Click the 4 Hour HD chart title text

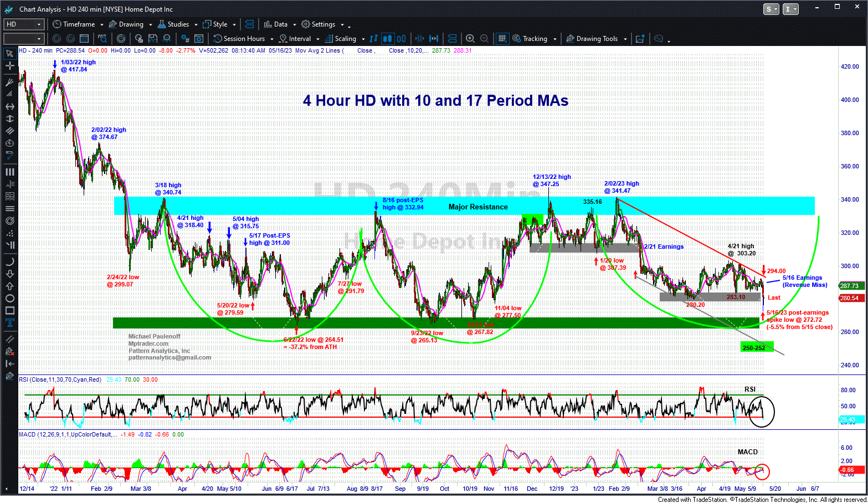[x=435, y=101]
